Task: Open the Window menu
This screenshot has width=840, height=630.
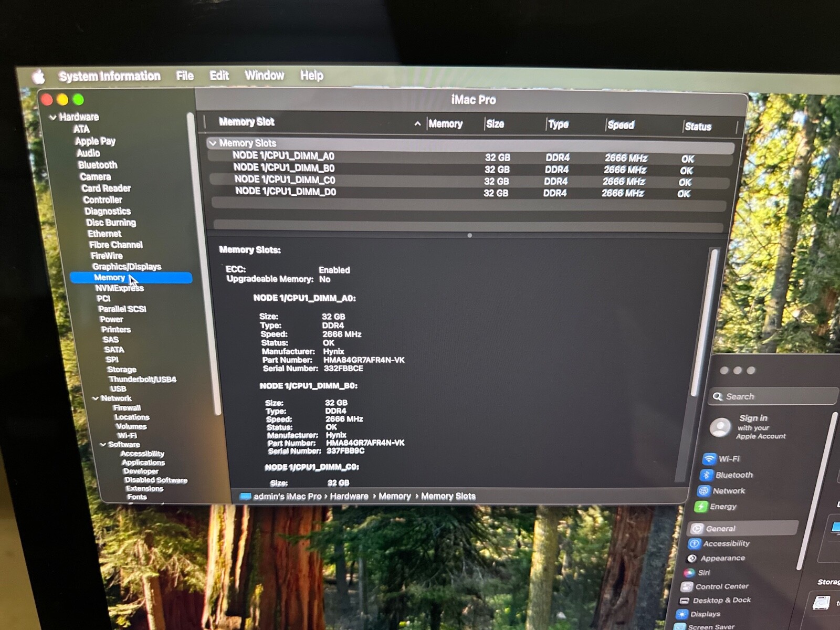Action: coord(264,76)
